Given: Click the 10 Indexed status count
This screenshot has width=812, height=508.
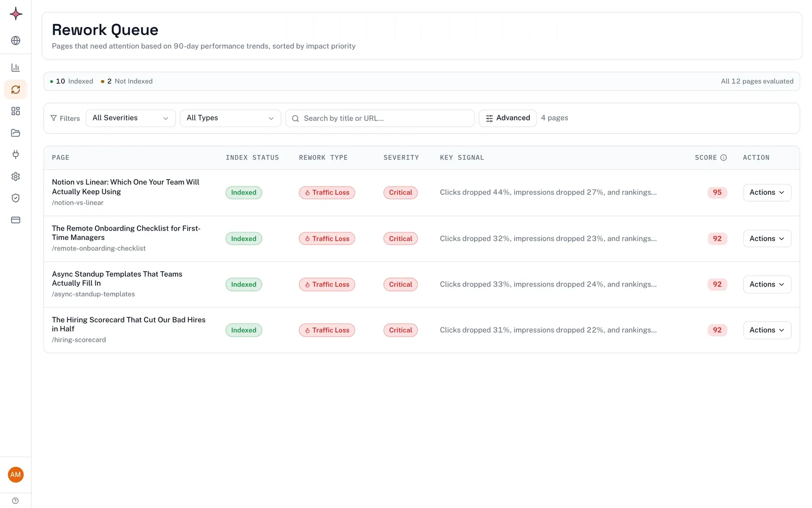Looking at the screenshot, I should coord(72,81).
